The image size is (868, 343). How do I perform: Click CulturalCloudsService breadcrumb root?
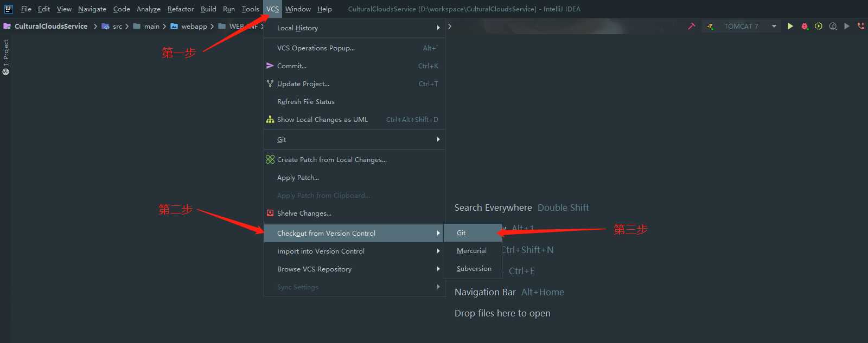51,26
